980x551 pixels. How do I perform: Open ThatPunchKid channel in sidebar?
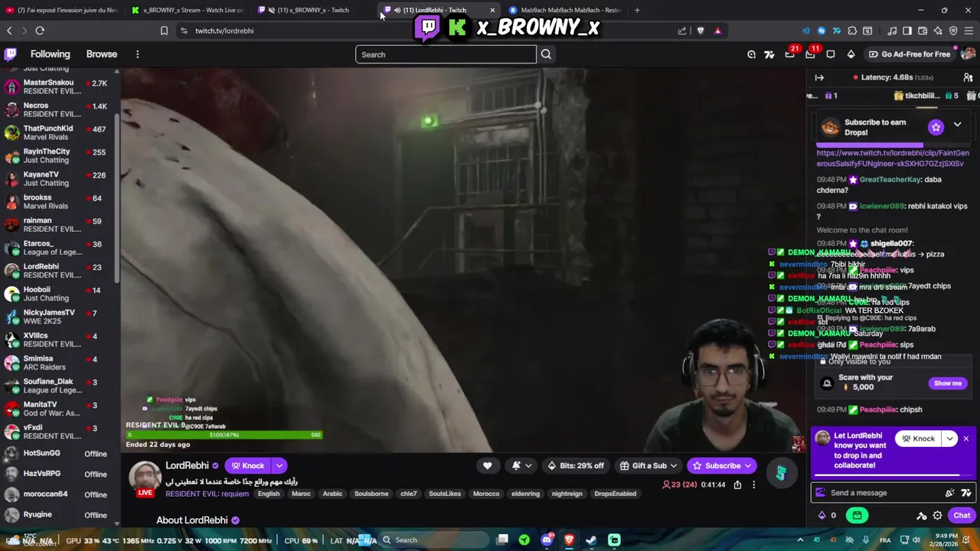coord(57,133)
